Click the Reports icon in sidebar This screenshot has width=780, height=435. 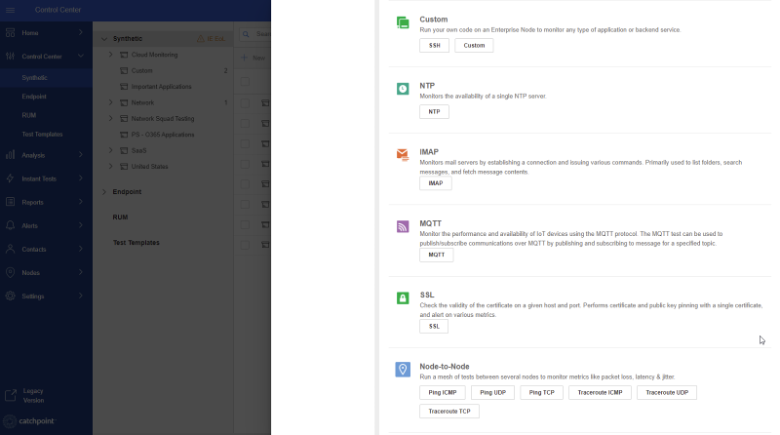10,202
